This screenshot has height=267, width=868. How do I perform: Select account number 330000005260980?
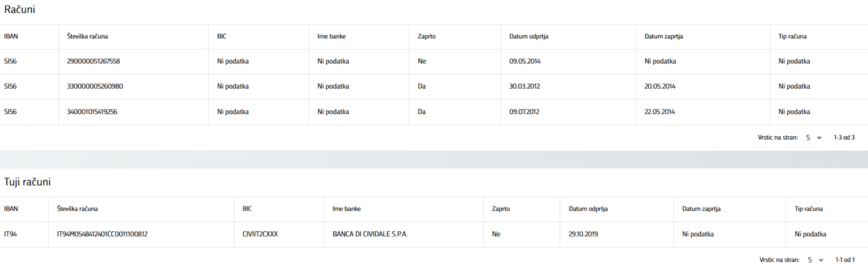94,87
